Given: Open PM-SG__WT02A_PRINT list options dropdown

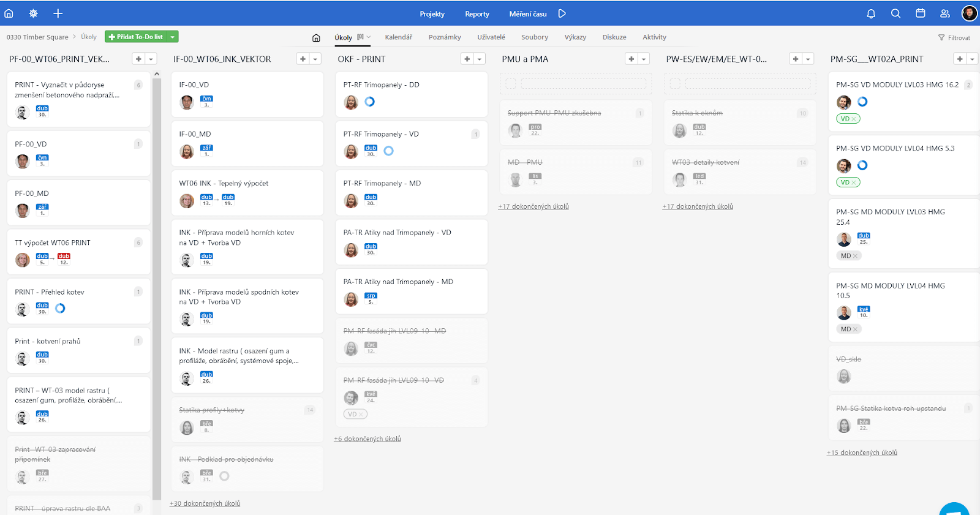Looking at the screenshot, I should point(972,59).
